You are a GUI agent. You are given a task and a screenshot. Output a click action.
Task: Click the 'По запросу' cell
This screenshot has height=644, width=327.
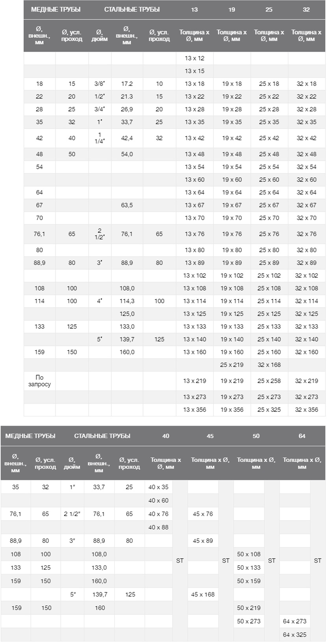[x=39, y=381]
